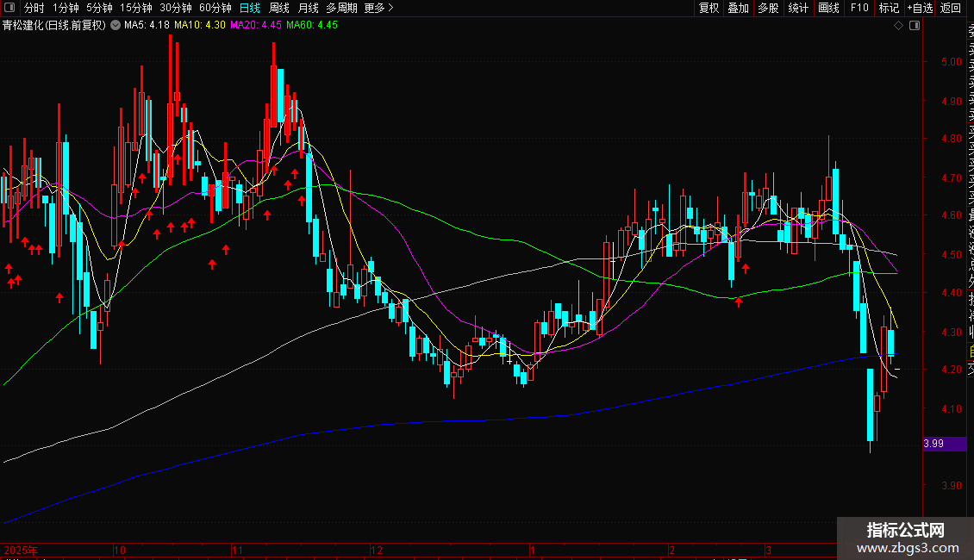This screenshot has height=560, width=974.
Task: Click the 10 month marker on time axis
Action: pyautogui.click(x=120, y=550)
